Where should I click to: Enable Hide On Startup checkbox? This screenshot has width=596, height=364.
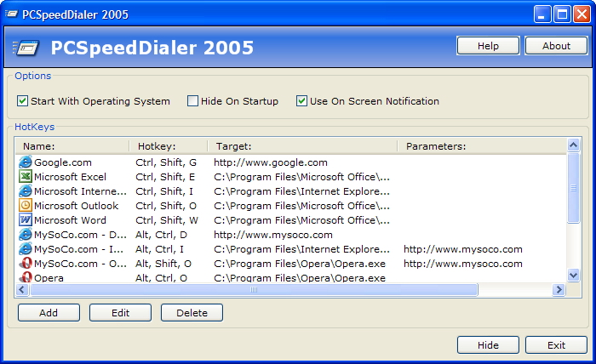192,101
